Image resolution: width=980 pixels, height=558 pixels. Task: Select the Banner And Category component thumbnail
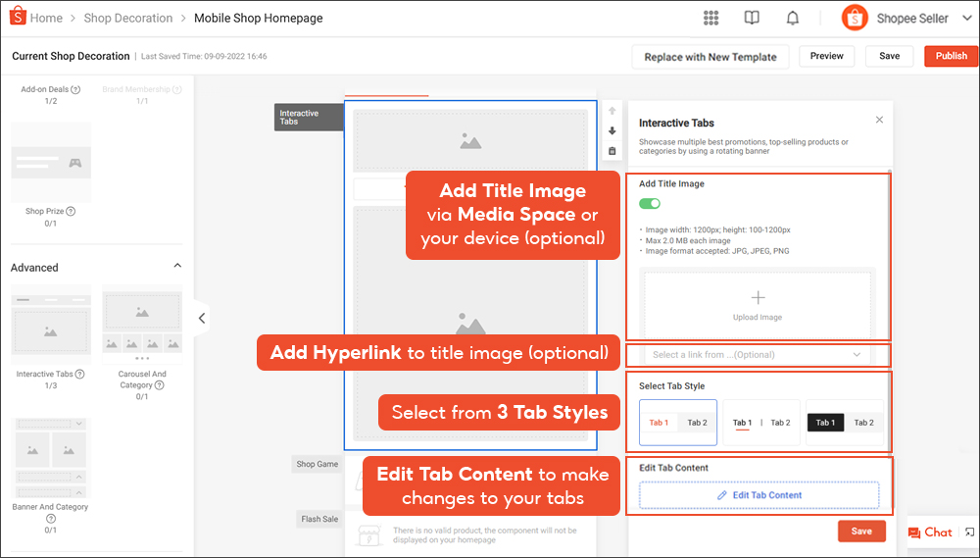[x=51, y=458]
